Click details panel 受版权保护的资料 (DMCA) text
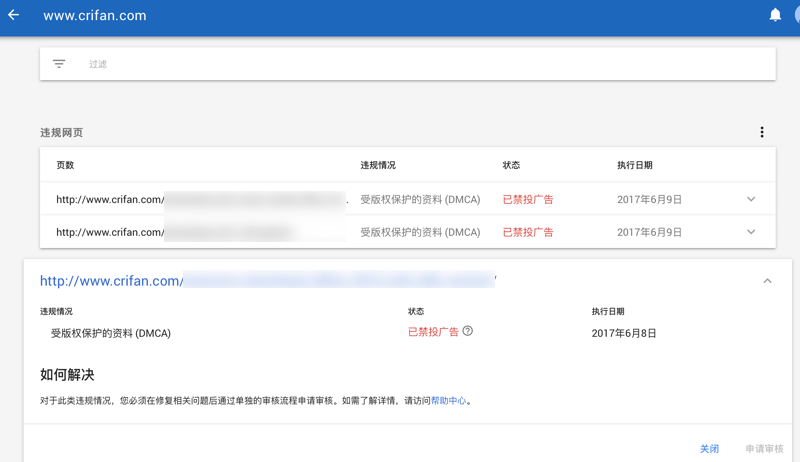The width and height of the screenshot is (800, 462). click(111, 333)
